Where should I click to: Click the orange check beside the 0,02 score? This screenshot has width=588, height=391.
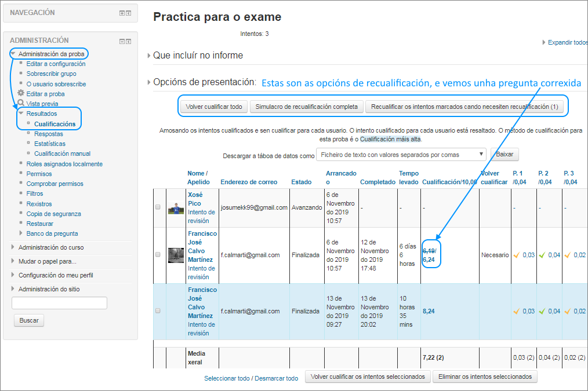click(x=568, y=254)
